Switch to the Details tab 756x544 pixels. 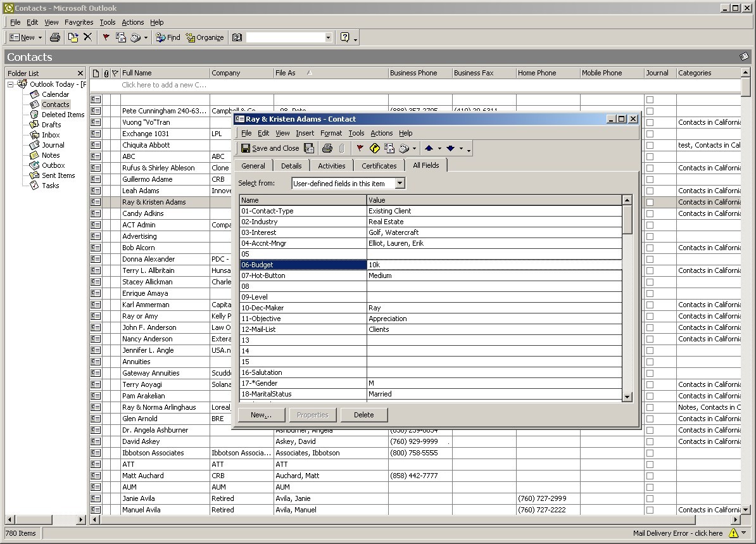click(x=291, y=166)
